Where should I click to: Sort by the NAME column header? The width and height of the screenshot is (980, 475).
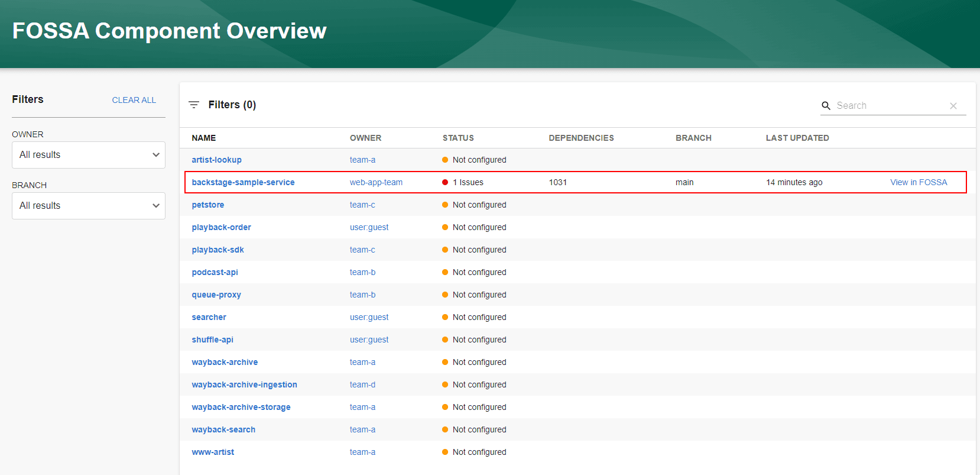[204, 138]
